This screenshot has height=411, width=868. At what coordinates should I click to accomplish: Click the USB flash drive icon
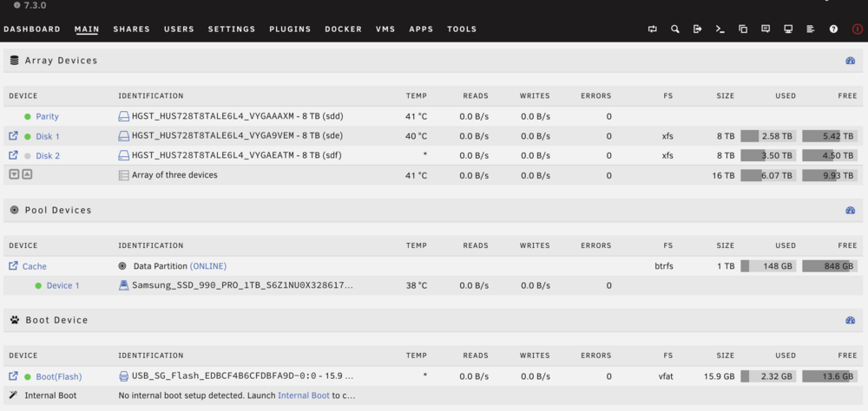tap(124, 376)
